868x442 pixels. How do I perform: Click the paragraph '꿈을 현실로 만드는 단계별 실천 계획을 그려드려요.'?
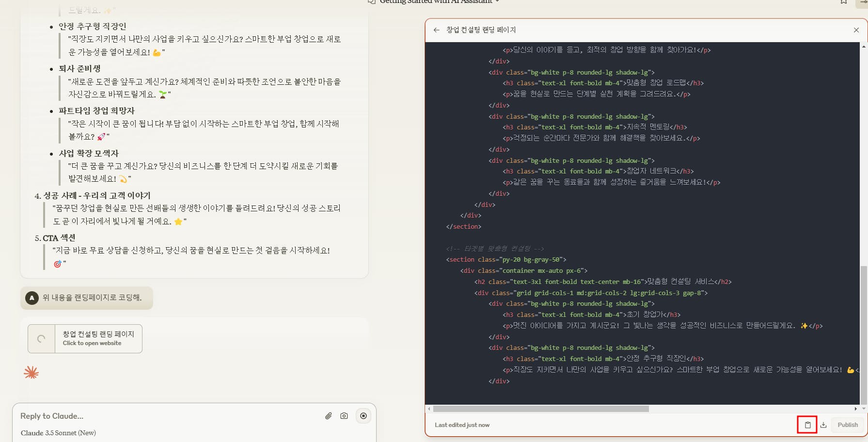coord(597,94)
